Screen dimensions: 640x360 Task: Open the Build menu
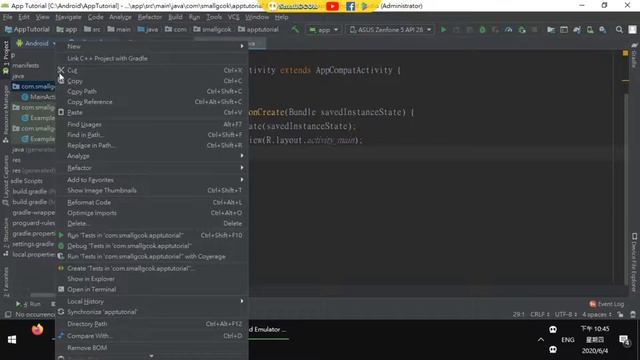(175, 17)
